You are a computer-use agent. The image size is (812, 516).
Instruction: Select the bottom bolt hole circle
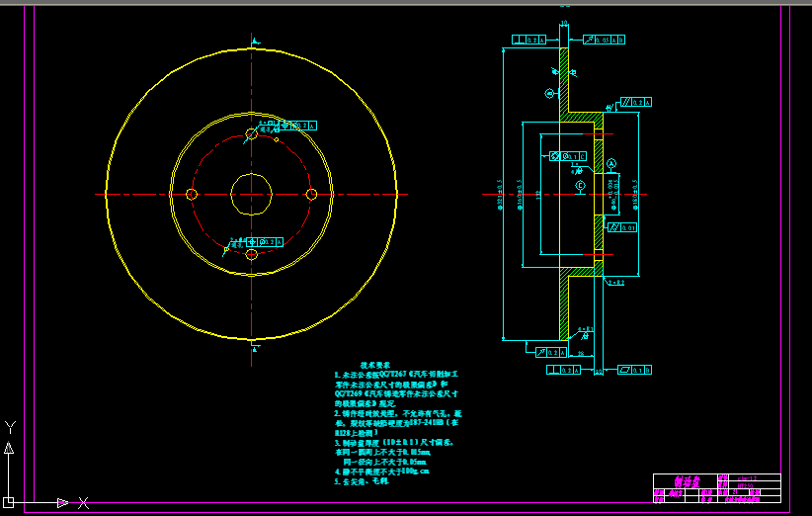tap(251, 254)
